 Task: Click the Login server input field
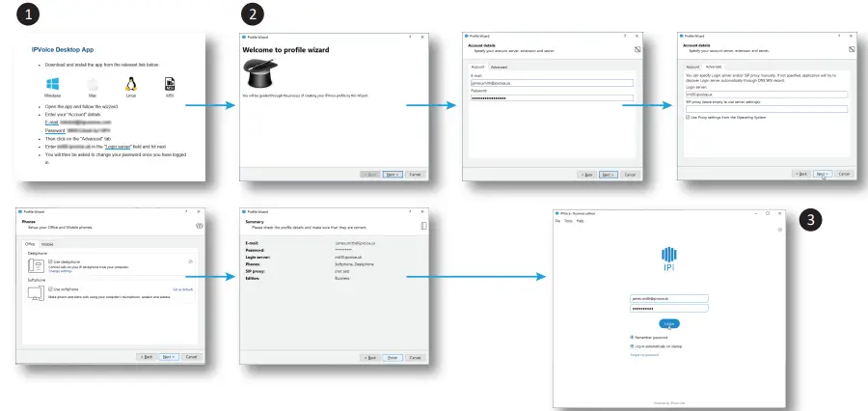pyautogui.click(x=767, y=95)
